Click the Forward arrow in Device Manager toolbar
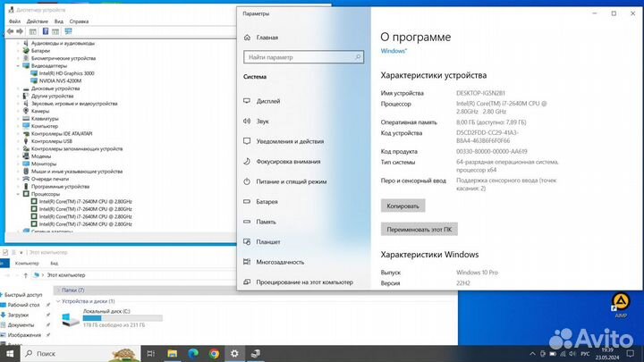The height and width of the screenshot is (362, 644). point(20,31)
